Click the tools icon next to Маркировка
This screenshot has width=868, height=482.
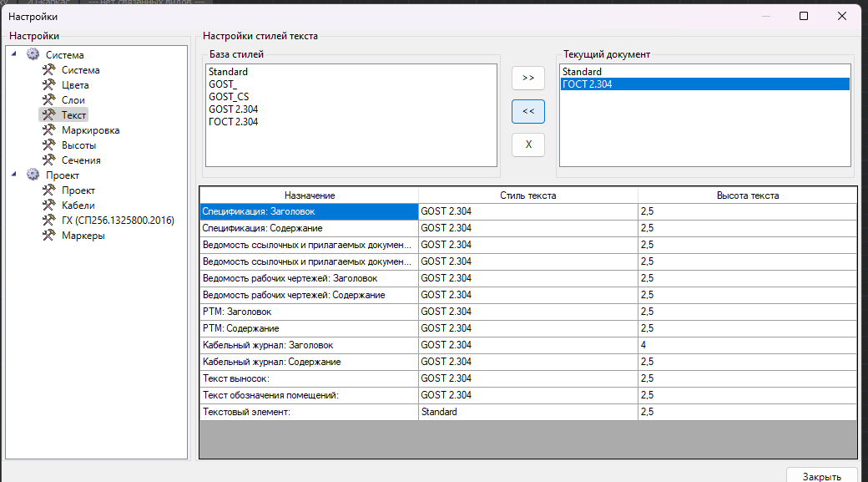pos(48,130)
